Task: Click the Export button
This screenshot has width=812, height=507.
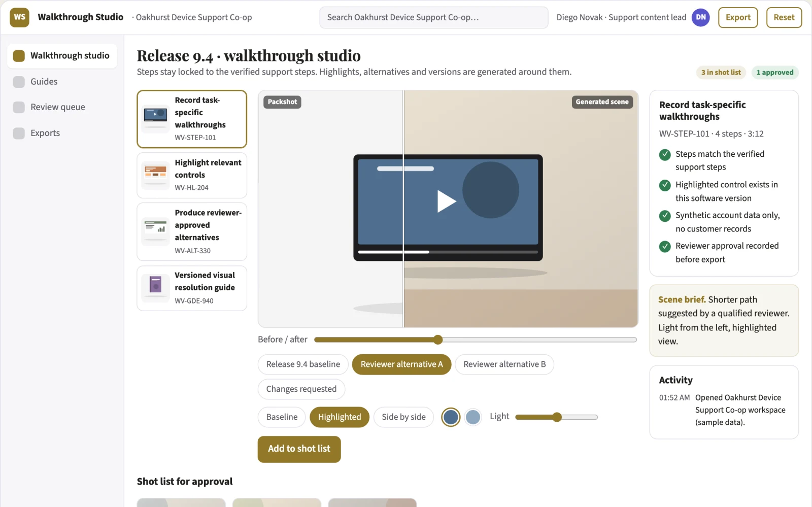Action: pos(738,17)
